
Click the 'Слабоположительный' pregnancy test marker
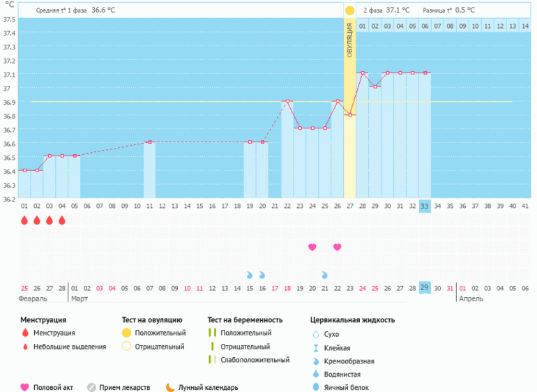click(211, 359)
